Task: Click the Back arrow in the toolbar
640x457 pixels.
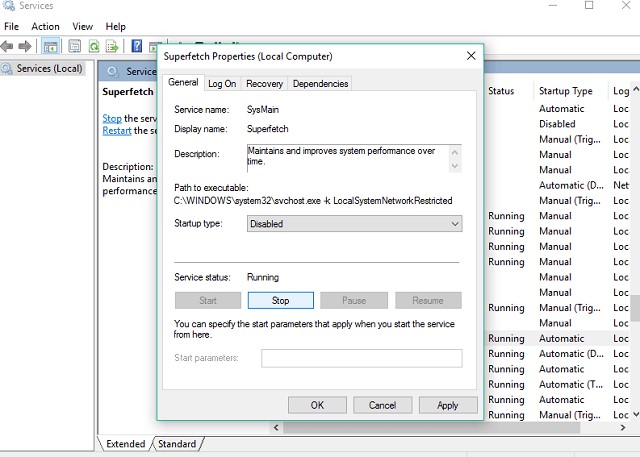Action: (8, 46)
